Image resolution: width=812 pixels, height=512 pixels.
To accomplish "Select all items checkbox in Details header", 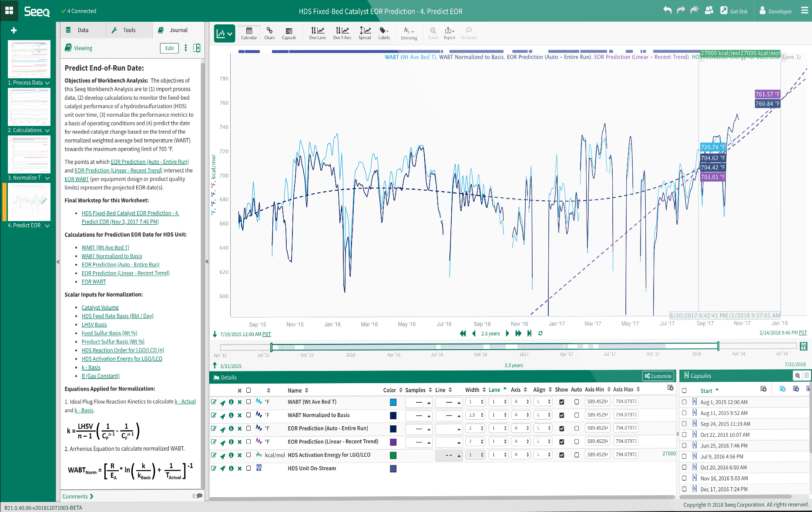I will pos(248,391).
